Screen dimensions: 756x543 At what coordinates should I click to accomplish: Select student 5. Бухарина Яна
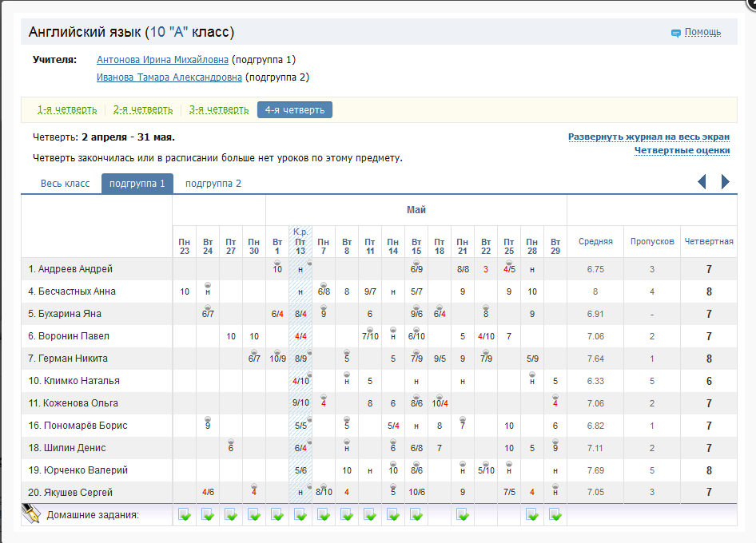coord(65,314)
